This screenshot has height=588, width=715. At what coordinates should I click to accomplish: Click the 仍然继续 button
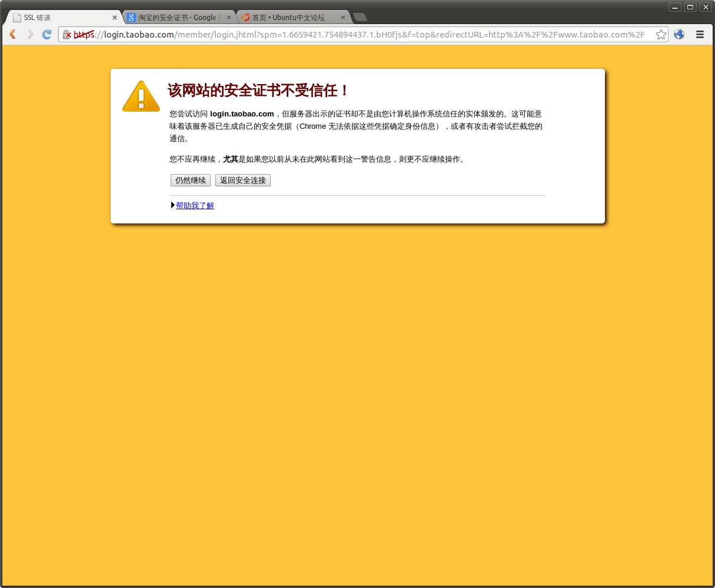click(191, 181)
